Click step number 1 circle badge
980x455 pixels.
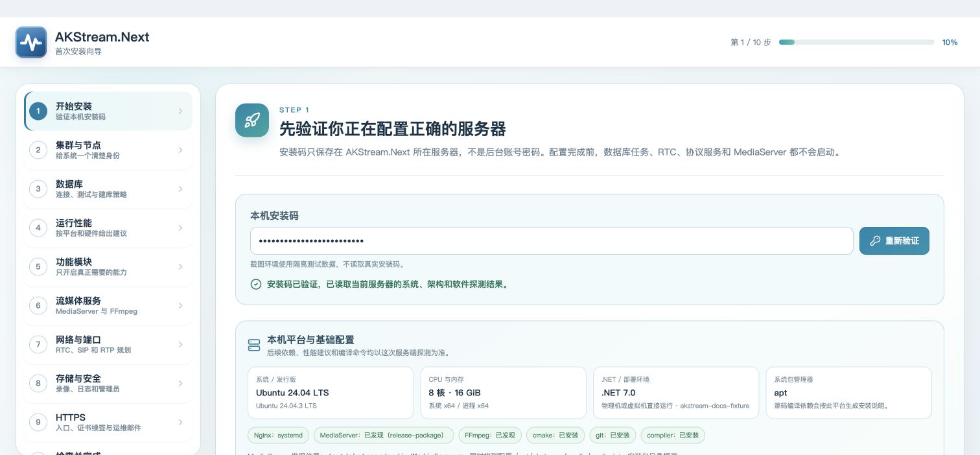point(38,111)
